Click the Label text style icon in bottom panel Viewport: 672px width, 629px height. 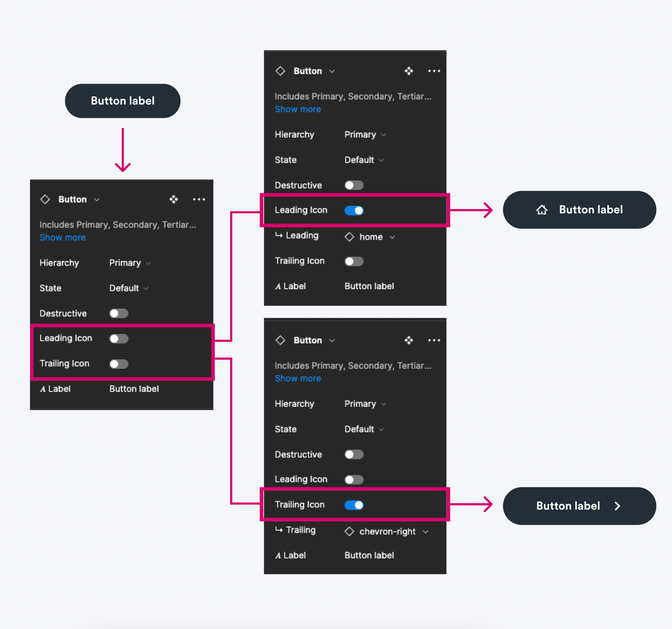pos(278,555)
